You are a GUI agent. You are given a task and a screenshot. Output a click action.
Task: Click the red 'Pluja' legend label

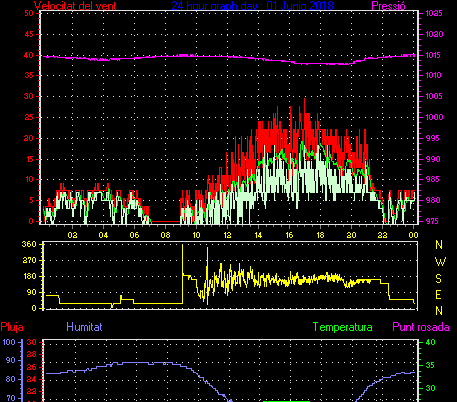point(12,327)
